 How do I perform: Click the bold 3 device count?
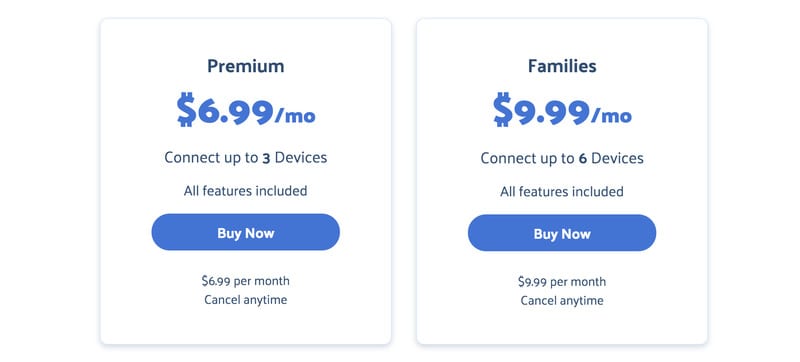point(266,159)
